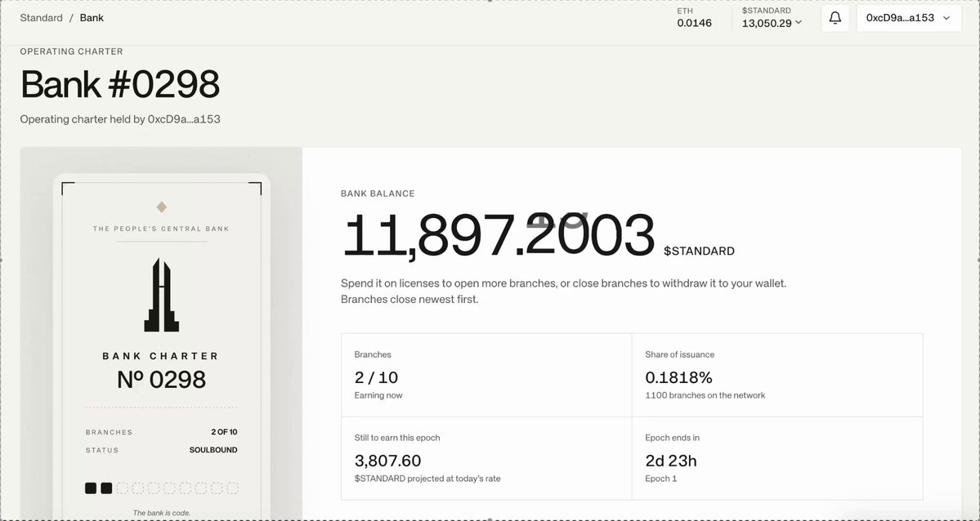
Task: Click the bank balance 11,897.2003 figure
Action: coord(498,235)
